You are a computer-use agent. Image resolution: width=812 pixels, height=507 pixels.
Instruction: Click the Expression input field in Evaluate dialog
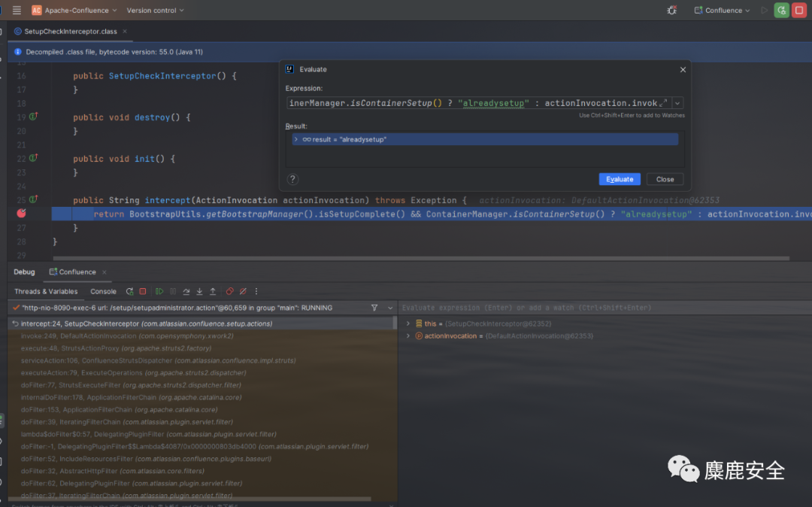tap(472, 103)
